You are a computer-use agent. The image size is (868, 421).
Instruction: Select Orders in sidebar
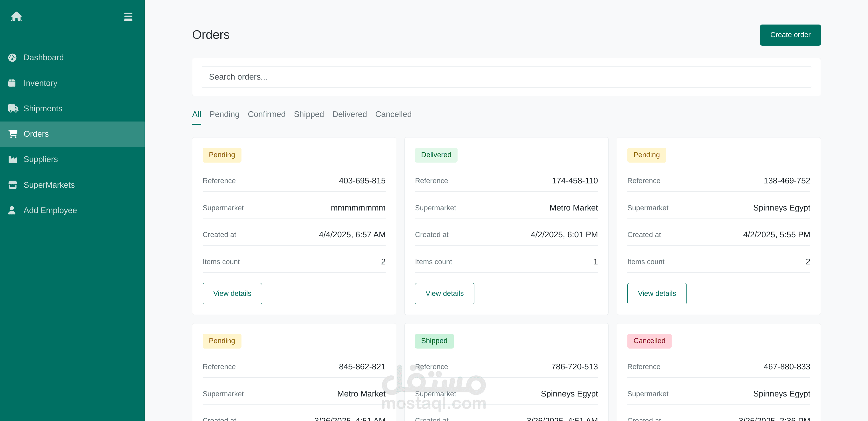tap(72, 134)
